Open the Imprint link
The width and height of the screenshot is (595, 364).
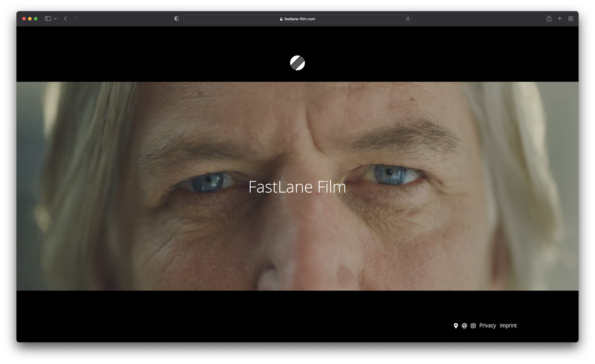[508, 326]
